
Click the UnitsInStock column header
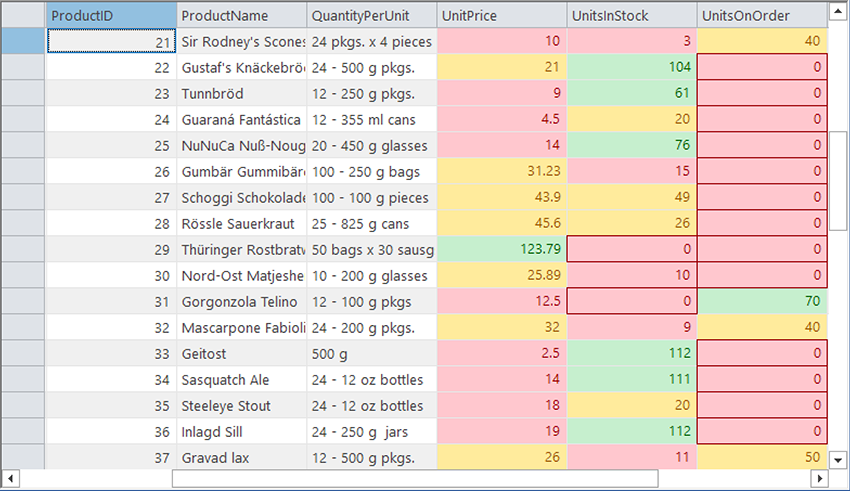click(x=632, y=16)
